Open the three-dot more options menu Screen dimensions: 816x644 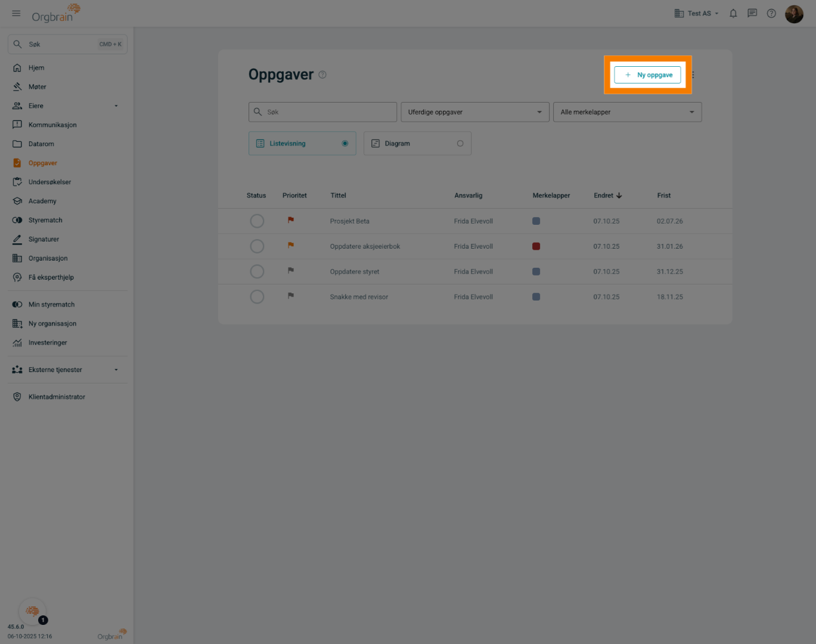[x=693, y=75]
